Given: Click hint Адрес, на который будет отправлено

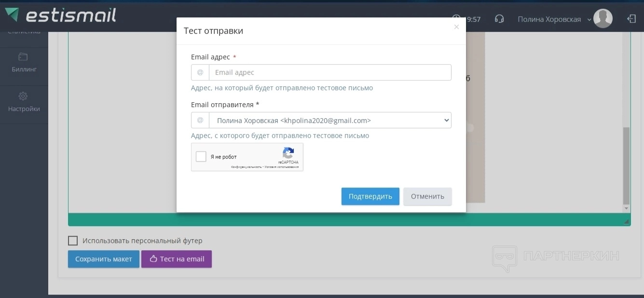Looking at the screenshot, I should [x=282, y=88].
